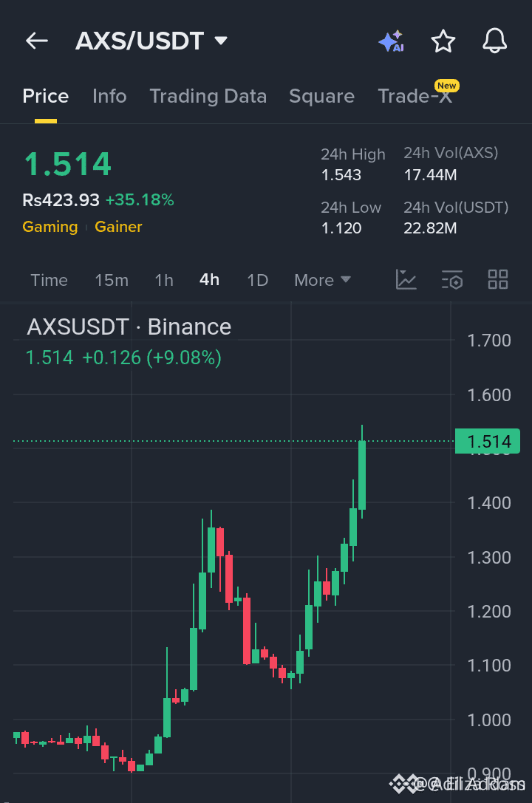Select the Time chart interval
532x803 pixels.
(50, 280)
